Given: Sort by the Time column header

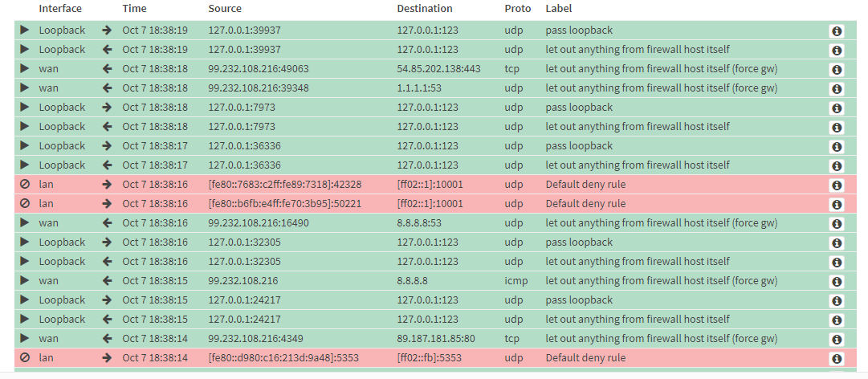Looking at the screenshot, I should point(133,8).
